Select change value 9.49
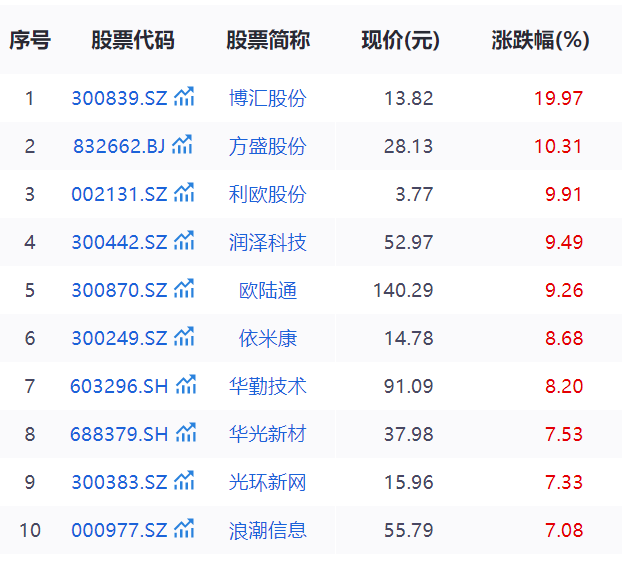Screen dimensions: 622x563 (x=564, y=242)
